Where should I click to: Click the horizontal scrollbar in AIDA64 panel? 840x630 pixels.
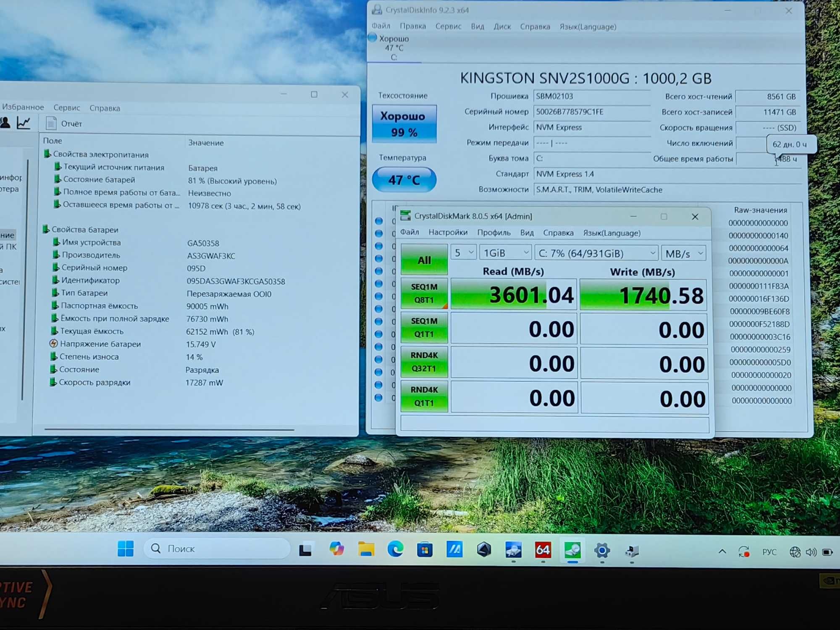point(169,429)
